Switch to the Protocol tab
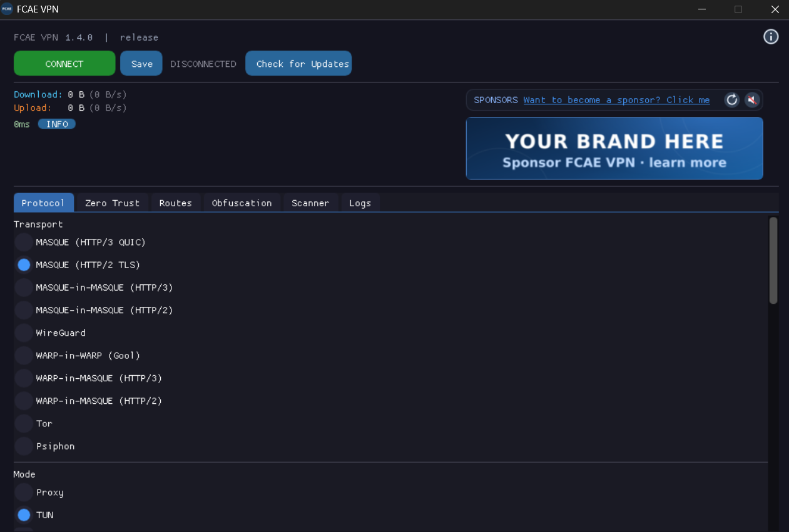789x532 pixels. click(x=43, y=203)
